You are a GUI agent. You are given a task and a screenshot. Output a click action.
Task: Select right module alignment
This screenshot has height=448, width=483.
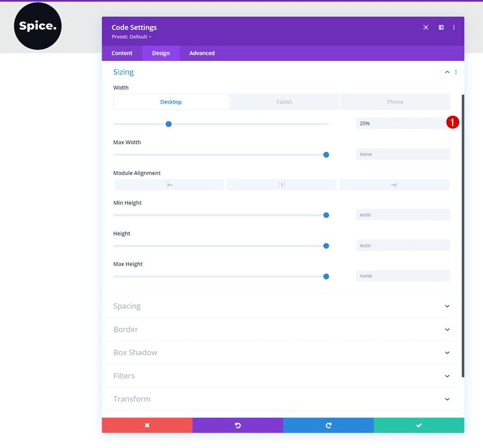394,185
